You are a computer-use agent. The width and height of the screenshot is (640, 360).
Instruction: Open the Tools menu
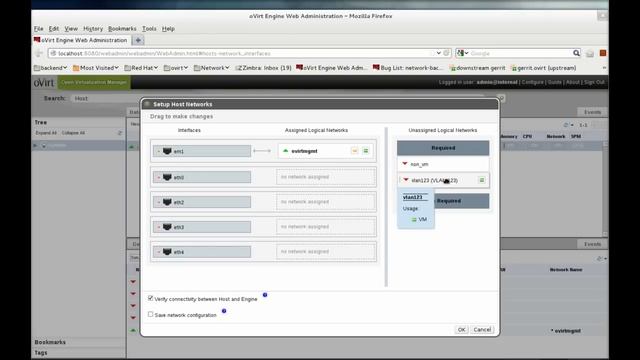click(x=149, y=29)
